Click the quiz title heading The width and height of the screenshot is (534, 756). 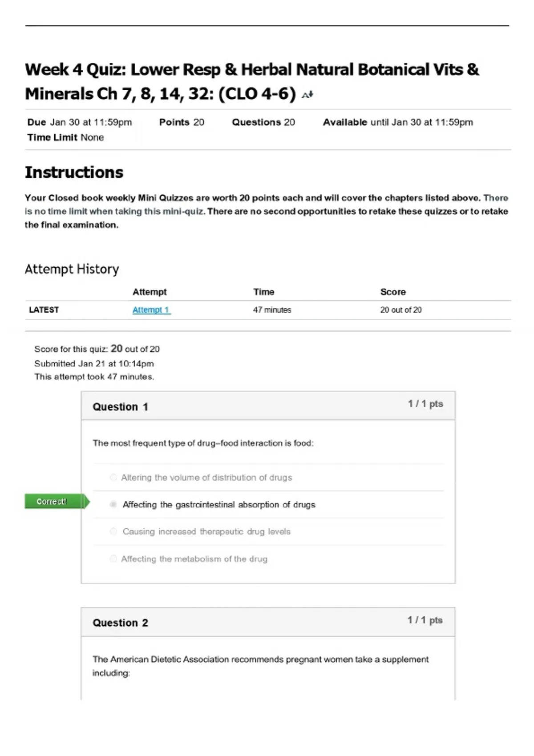click(x=252, y=82)
